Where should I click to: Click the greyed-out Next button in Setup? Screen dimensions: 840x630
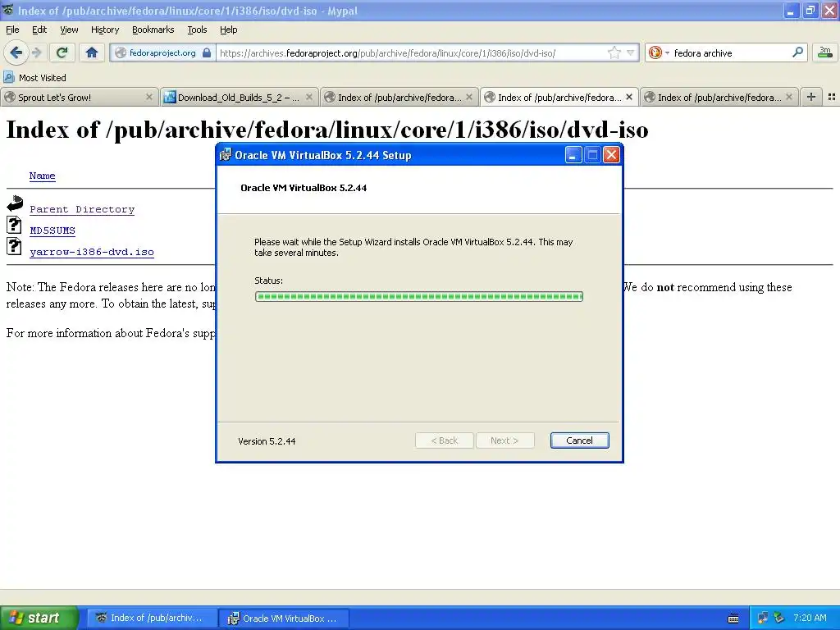pos(504,441)
